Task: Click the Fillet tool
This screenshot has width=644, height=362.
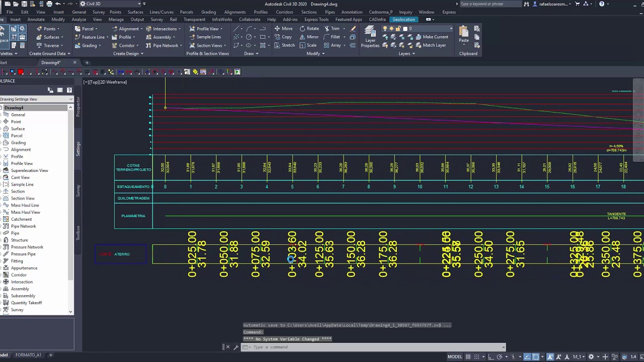Action: tap(332, 37)
